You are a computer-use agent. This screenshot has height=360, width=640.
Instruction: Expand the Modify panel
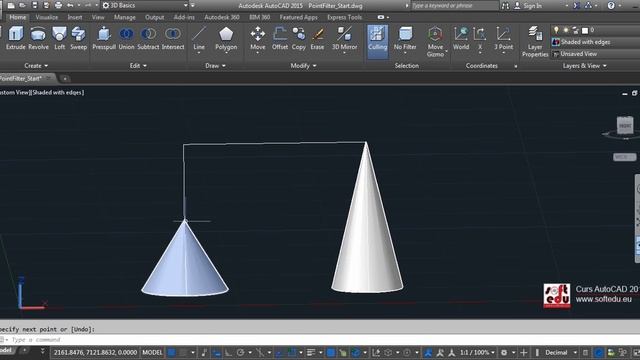pyautogui.click(x=303, y=66)
